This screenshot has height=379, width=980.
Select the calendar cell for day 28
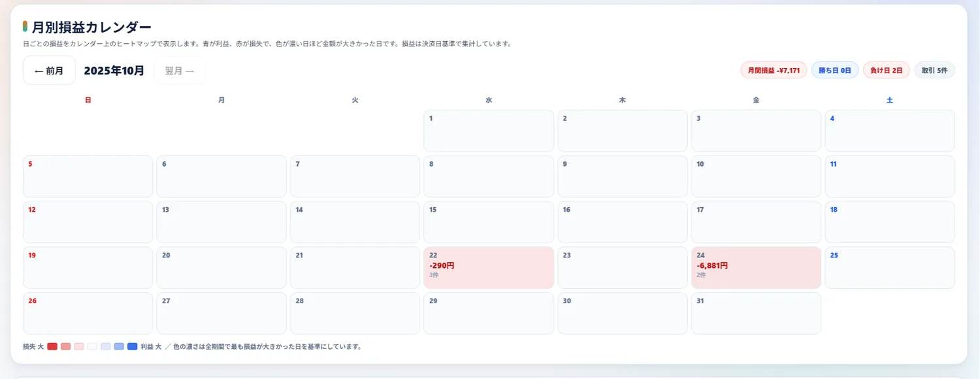tap(355, 314)
